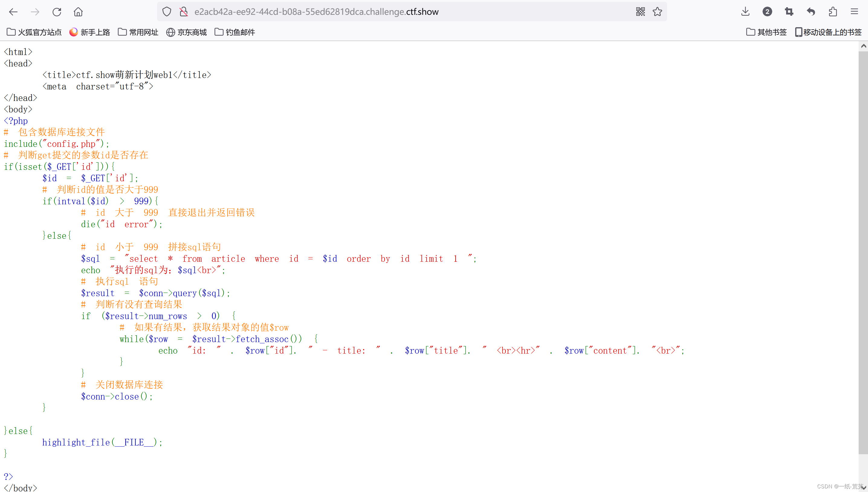Image resolution: width=868 pixels, height=492 pixels.
Task: Open 火狐官方站点 bookmark folder
Action: 34,32
